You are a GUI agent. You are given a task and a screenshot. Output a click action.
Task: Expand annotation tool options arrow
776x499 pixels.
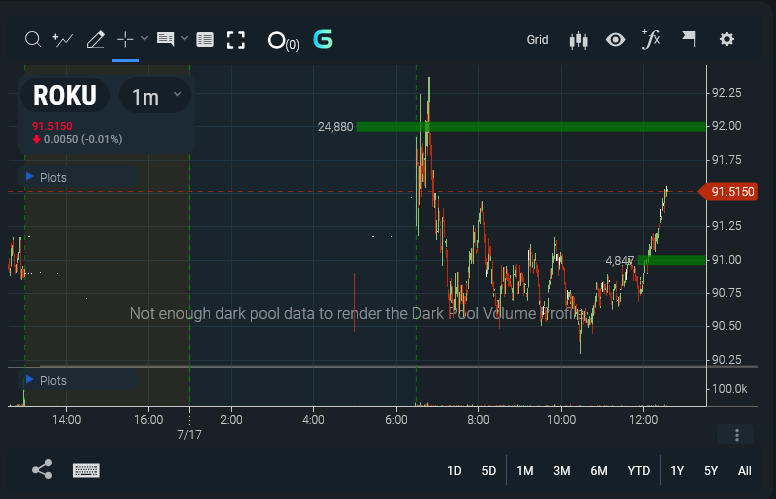tap(184, 38)
